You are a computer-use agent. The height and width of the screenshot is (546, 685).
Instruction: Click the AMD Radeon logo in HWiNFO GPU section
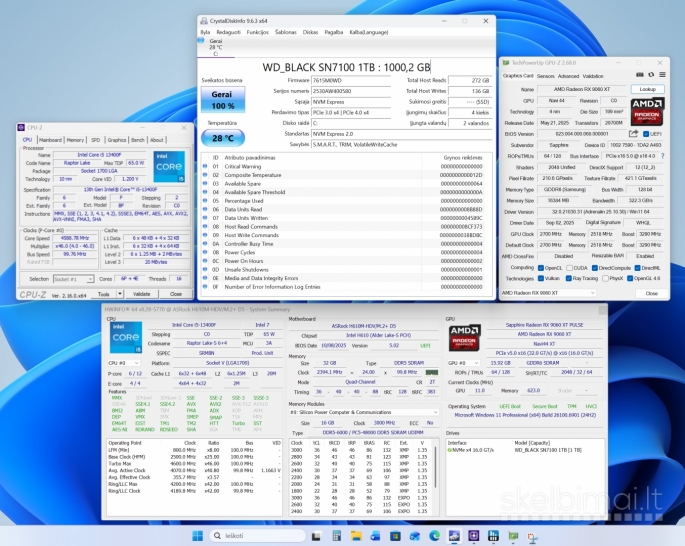click(465, 337)
